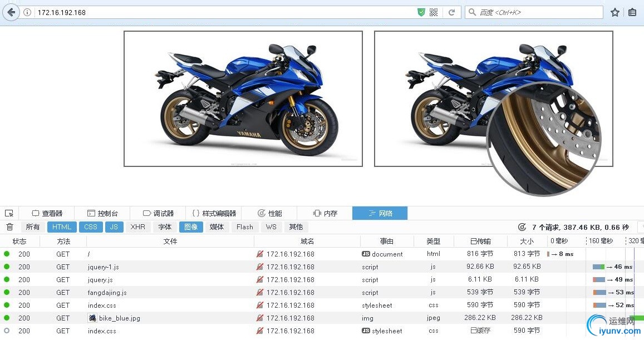
Task: Click the 46 ms waterfall bar for jquery-1.js
Action: point(598,267)
